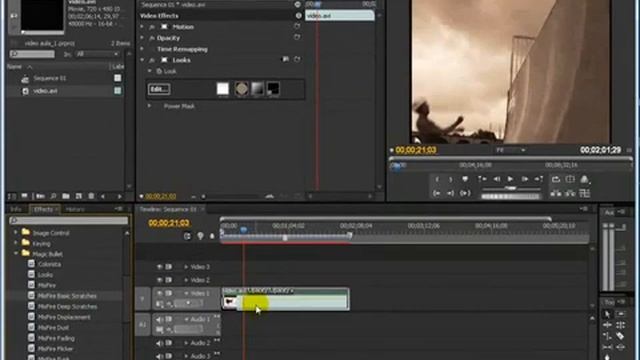Switch to the Effects tab

coord(43,209)
